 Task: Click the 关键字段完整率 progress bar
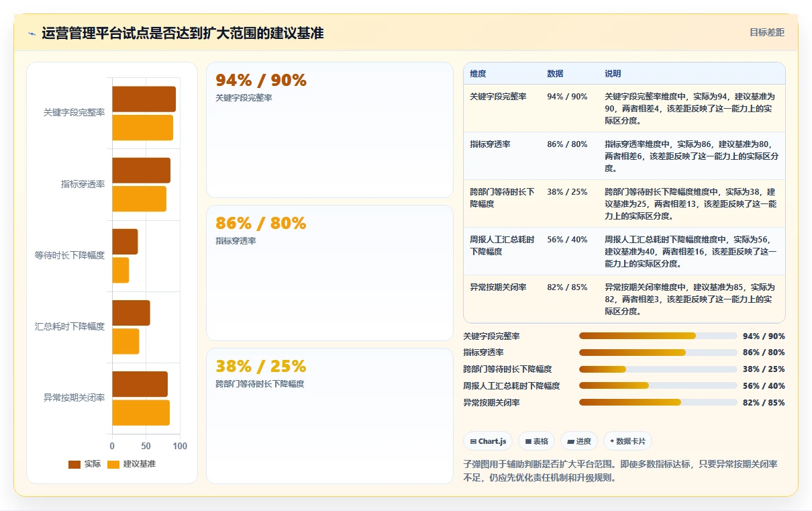tap(658, 336)
